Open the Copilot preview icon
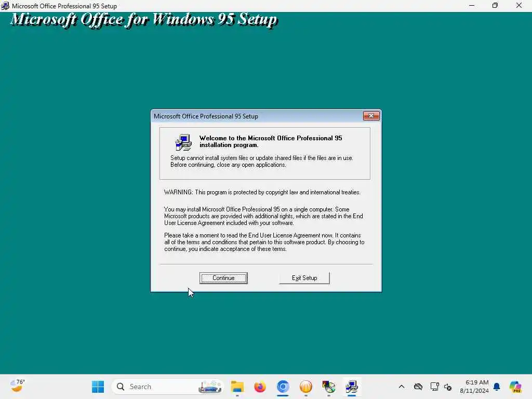The height and width of the screenshot is (399, 532). [515, 387]
